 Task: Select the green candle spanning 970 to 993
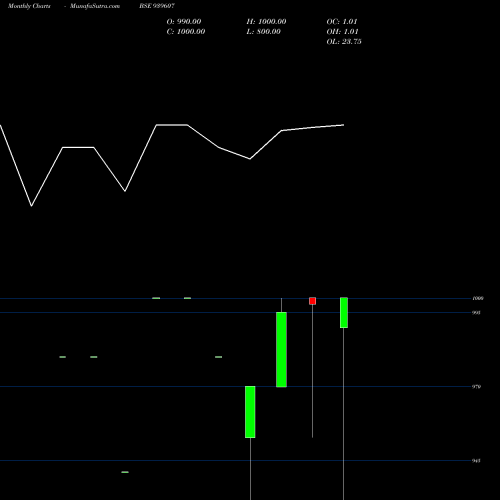click(x=281, y=350)
